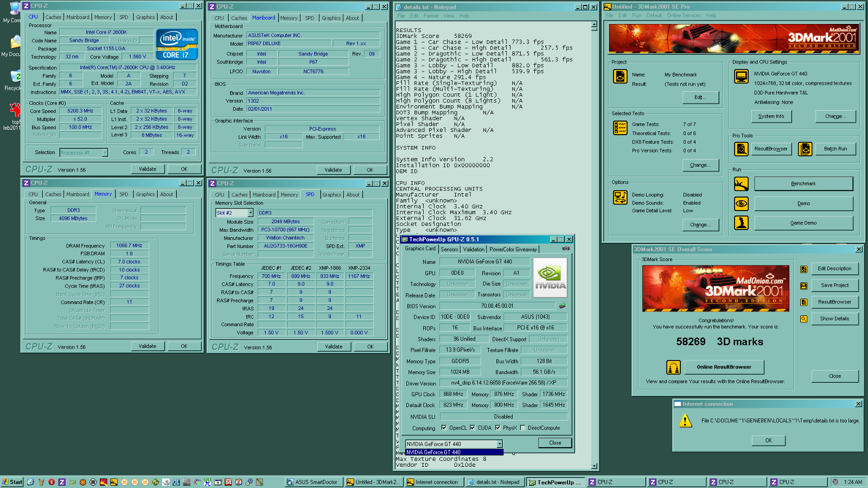Click the Online ResultBrowser icon with figures

[x=673, y=367]
